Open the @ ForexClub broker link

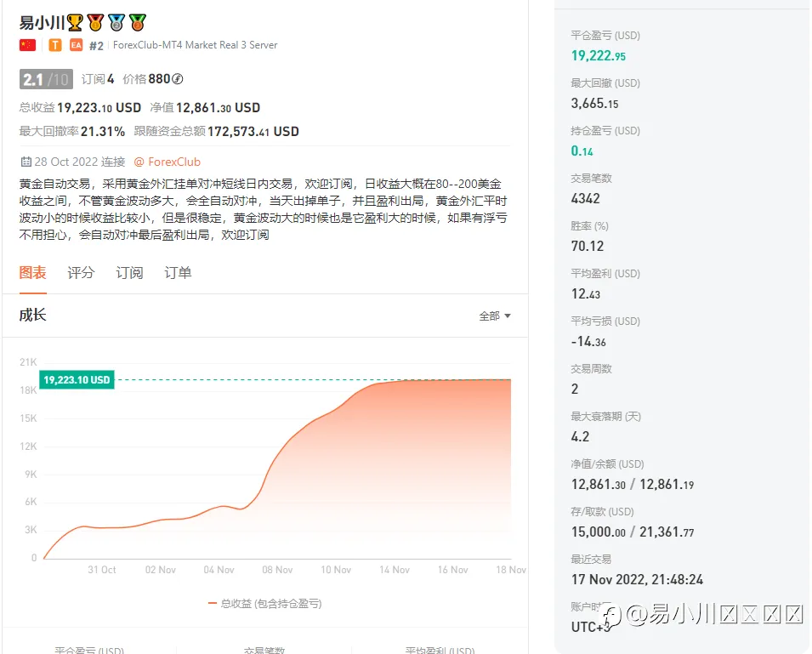[167, 162]
